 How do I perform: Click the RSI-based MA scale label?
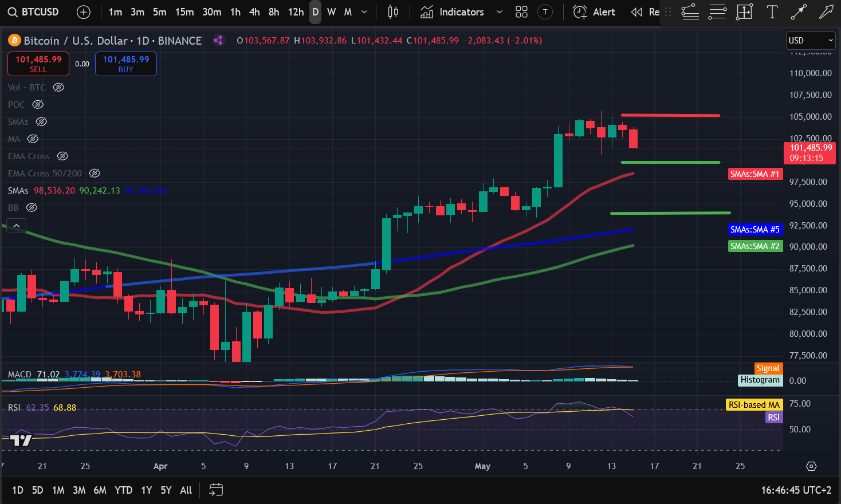pyautogui.click(x=754, y=404)
